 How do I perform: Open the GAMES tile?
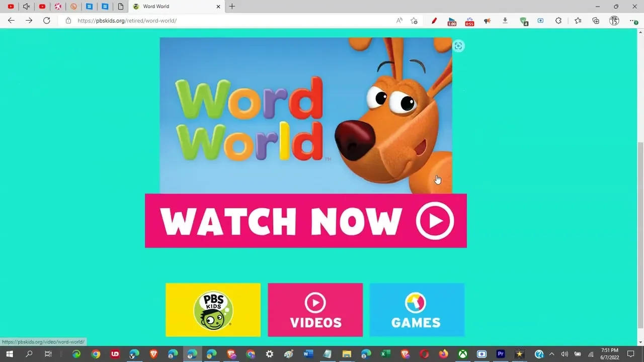pyautogui.click(x=417, y=310)
